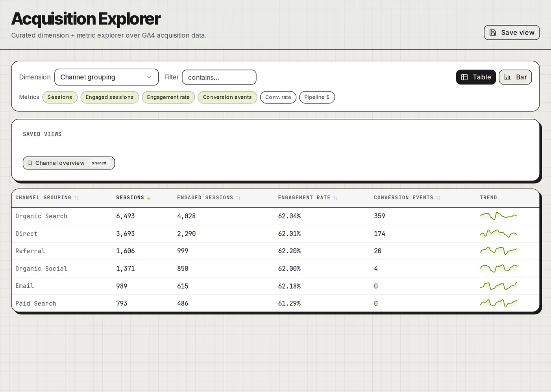Toggle the Conversion events metric chip
Image resolution: width=551 pixels, height=392 pixels.
click(x=227, y=97)
